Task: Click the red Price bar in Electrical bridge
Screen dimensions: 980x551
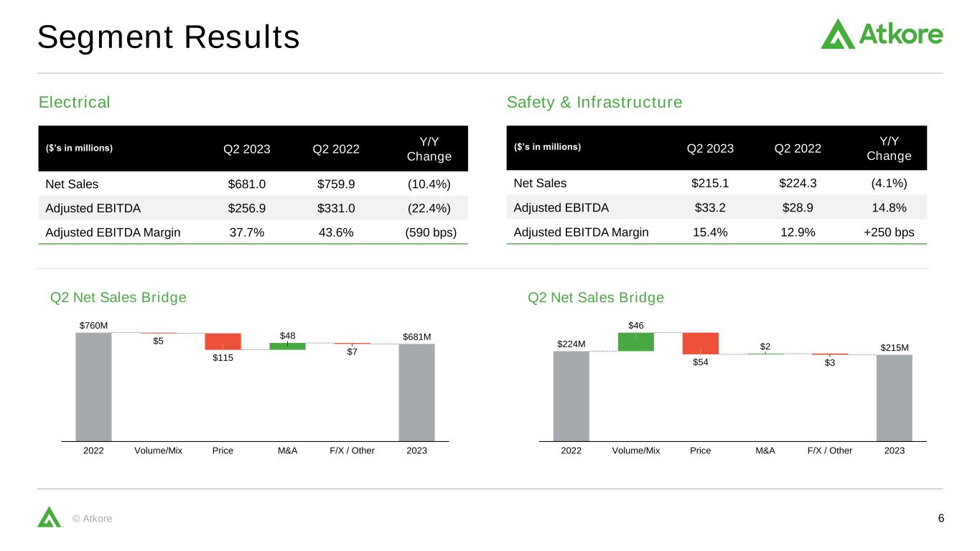Action: click(223, 341)
